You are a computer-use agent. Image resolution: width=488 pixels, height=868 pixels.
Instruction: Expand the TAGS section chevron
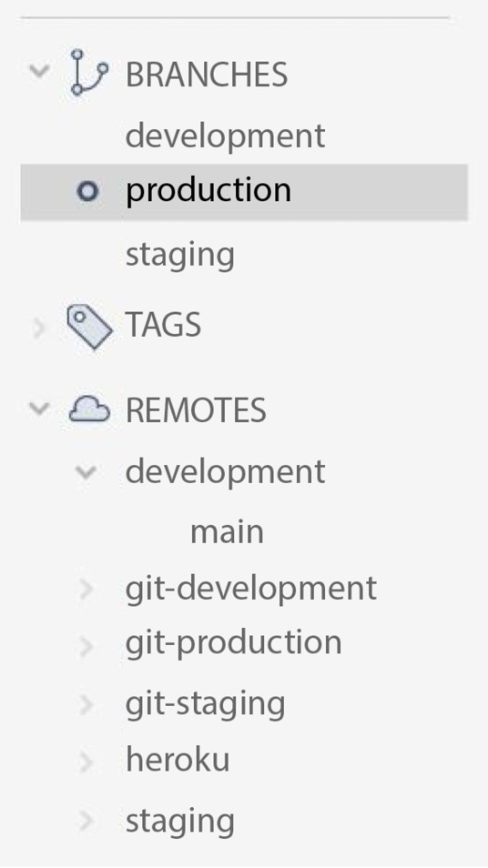tap(39, 328)
